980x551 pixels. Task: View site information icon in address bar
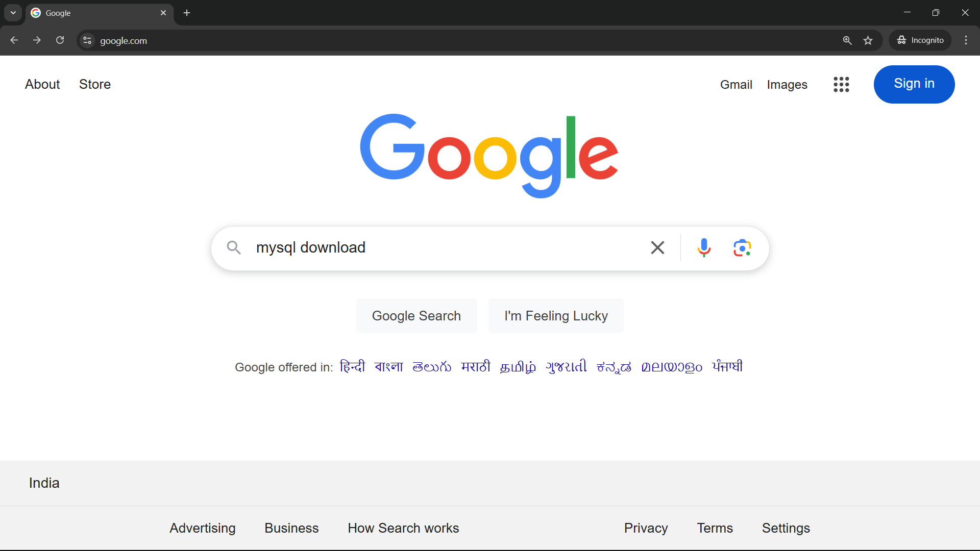coord(87,40)
